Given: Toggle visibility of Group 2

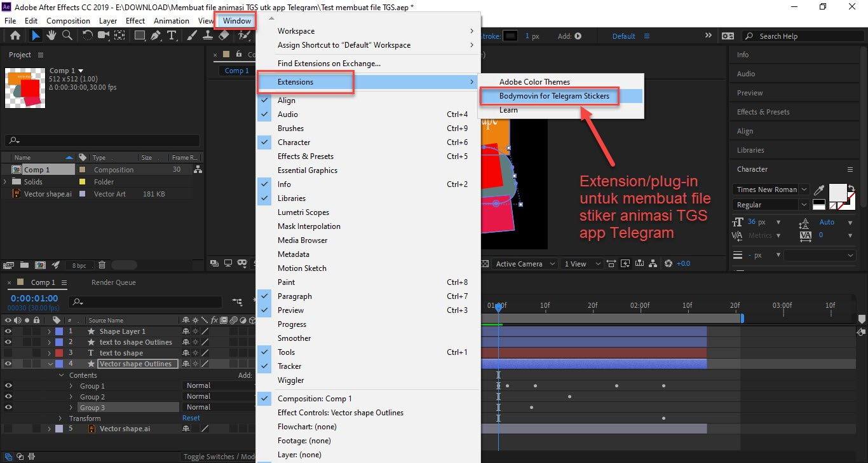Looking at the screenshot, I should (x=8, y=396).
